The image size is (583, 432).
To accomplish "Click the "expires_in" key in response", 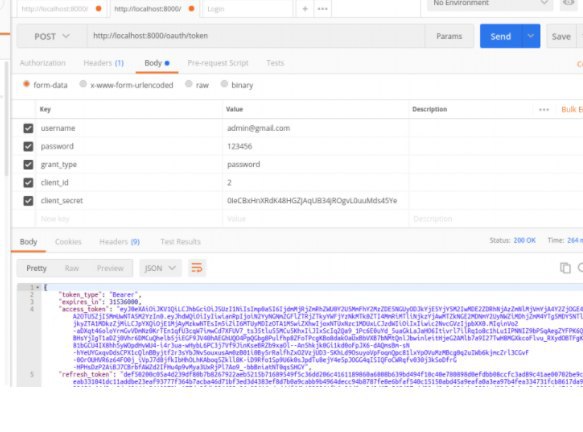I will 79,302.
